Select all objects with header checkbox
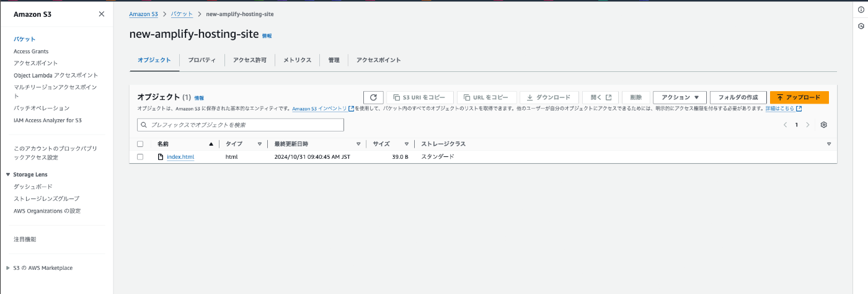The height and width of the screenshot is (294, 868). tap(140, 144)
